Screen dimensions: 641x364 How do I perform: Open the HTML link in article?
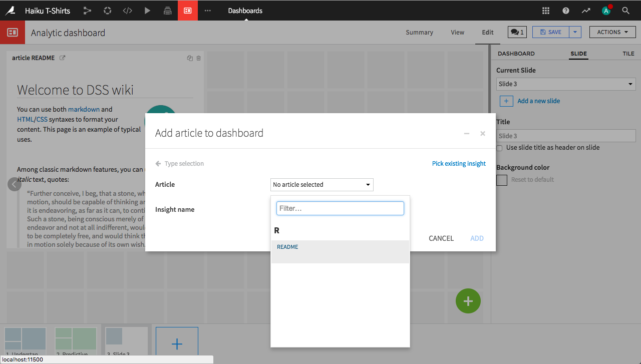pyautogui.click(x=25, y=119)
